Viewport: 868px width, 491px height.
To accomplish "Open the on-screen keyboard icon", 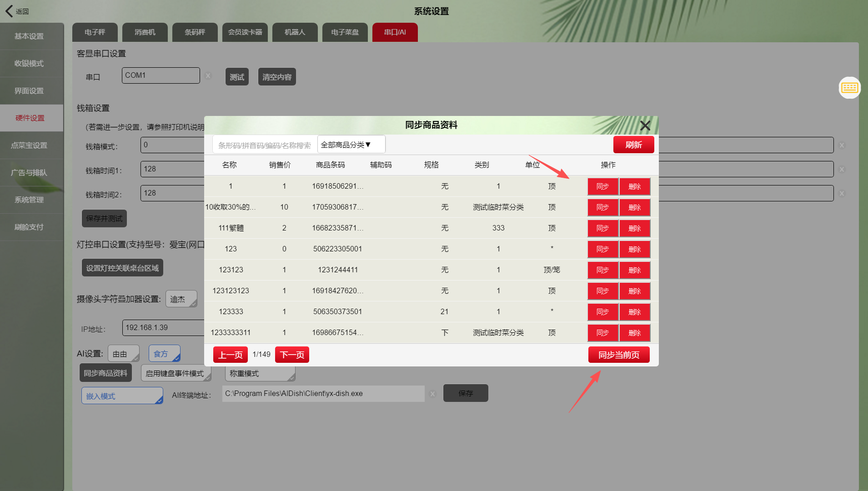I will 849,88.
